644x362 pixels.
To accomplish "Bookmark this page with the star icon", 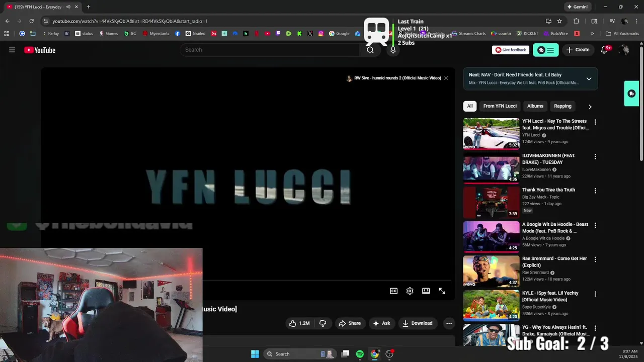I will coord(559,21).
